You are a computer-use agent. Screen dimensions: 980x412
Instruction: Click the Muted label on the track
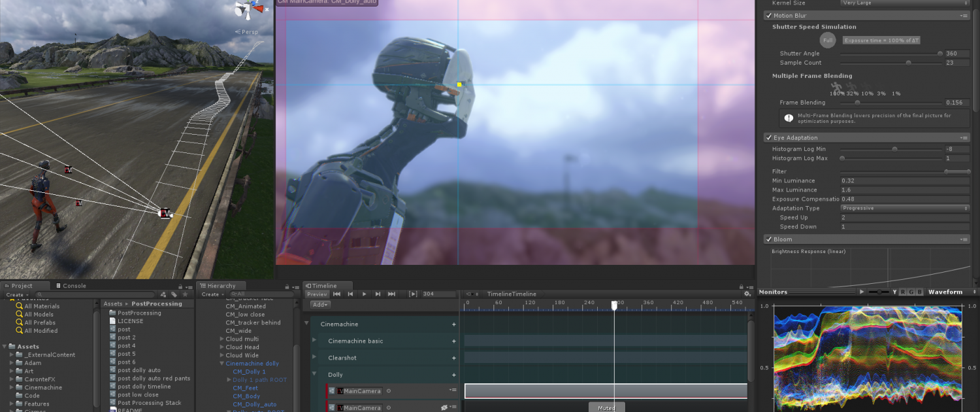click(x=606, y=408)
